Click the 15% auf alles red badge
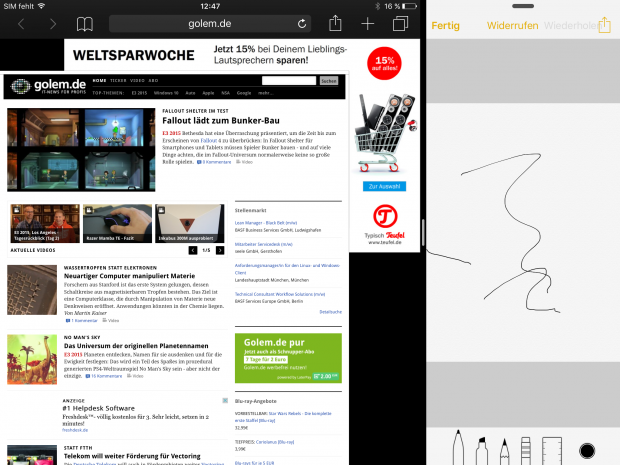Screen dimensions: 620x465 point(384,63)
